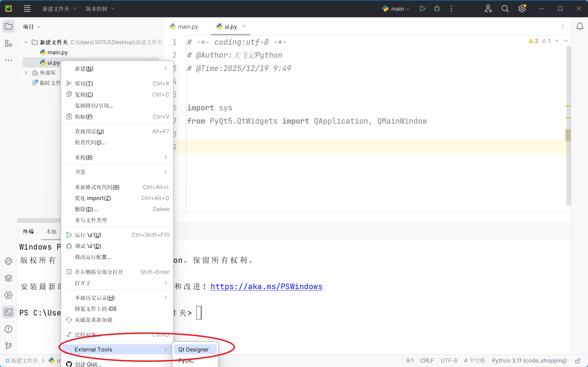This screenshot has width=588, height=367.
Task: Open the Problems tool window
Action: pyautogui.click(x=8, y=329)
